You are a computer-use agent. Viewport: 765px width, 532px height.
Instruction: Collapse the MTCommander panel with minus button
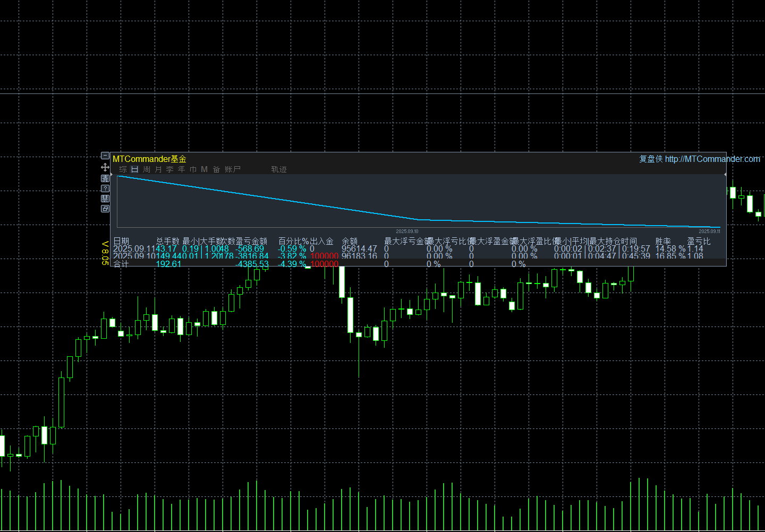coord(105,156)
